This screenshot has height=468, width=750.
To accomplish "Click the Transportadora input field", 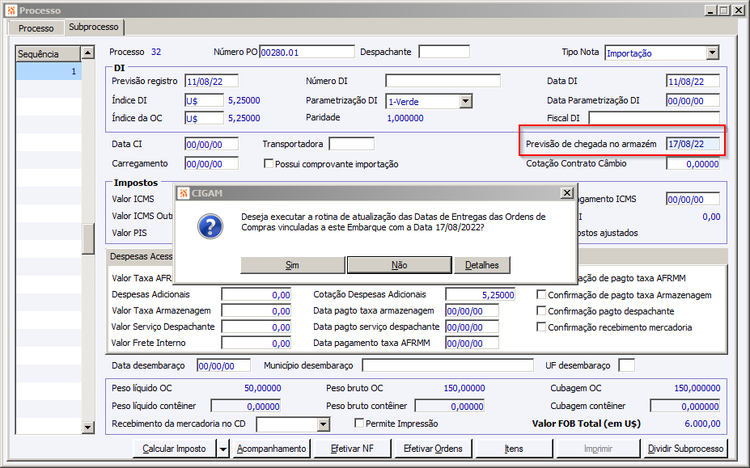I will tap(352, 144).
